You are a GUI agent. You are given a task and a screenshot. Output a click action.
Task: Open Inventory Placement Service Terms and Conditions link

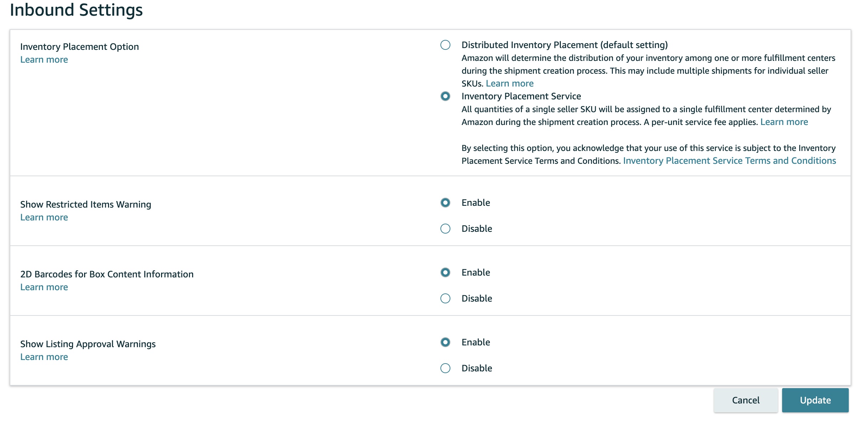point(729,161)
